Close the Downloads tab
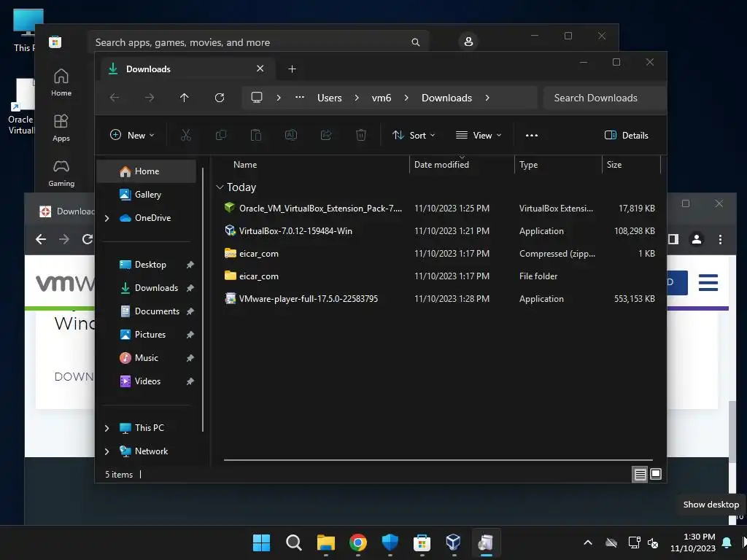Viewport: 747px width, 560px height. coord(260,69)
